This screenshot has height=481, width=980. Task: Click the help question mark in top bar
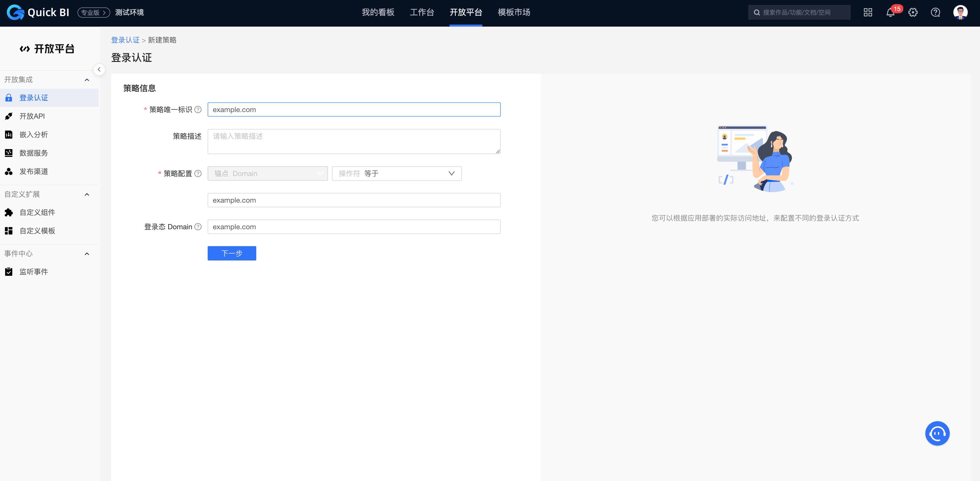935,13
